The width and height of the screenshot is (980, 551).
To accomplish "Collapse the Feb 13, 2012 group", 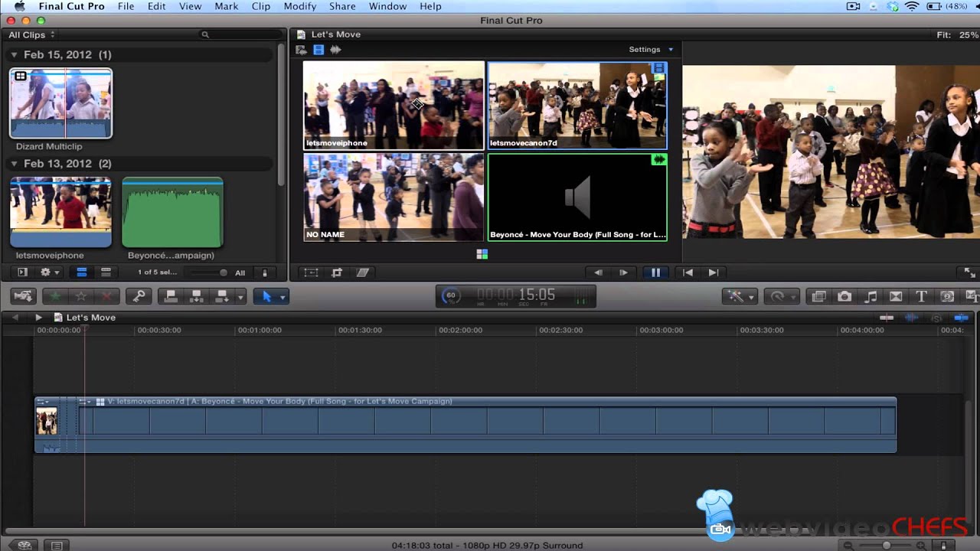I will 14,164.
